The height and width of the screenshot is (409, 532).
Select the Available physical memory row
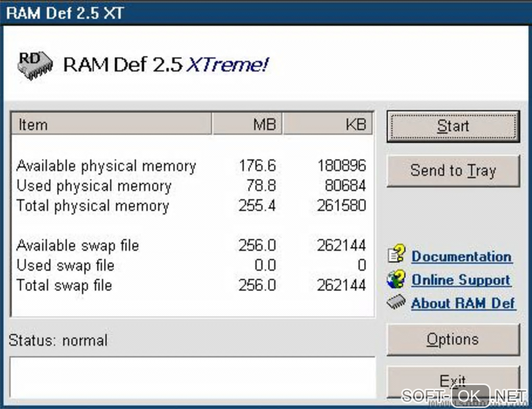click(x=192, y=166)
